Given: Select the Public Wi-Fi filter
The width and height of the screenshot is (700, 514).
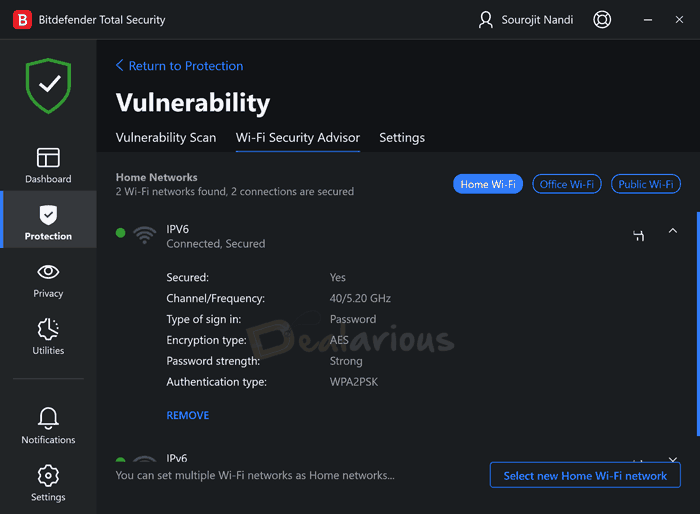Looking at the screenshot, I should 646,184.
